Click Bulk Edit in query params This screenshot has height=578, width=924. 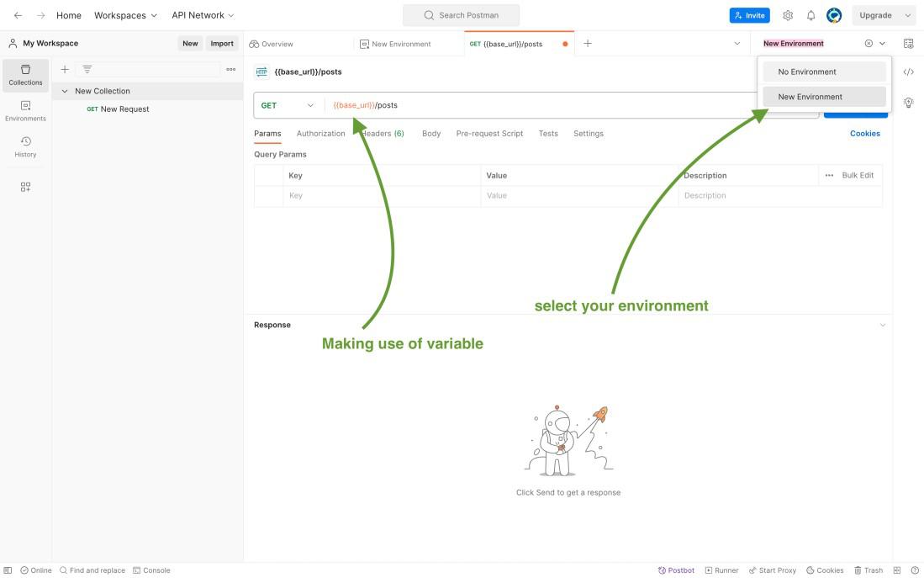click(858, 175)
